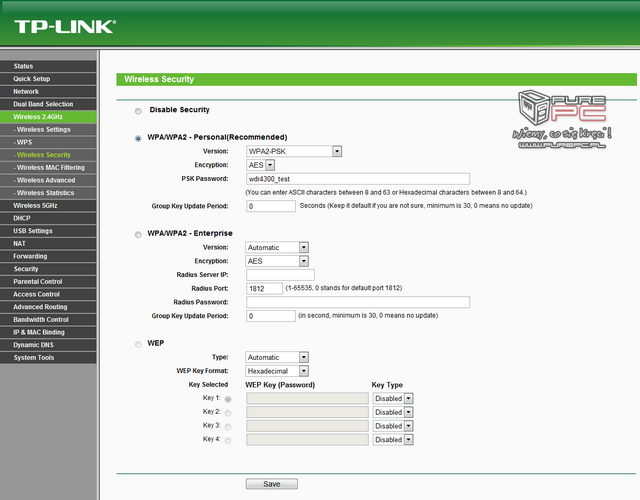The height and width of the screenshot is (500, 640).
Task: Select Wireless 2.4GHz menu item
Action: tap(48, 117)
